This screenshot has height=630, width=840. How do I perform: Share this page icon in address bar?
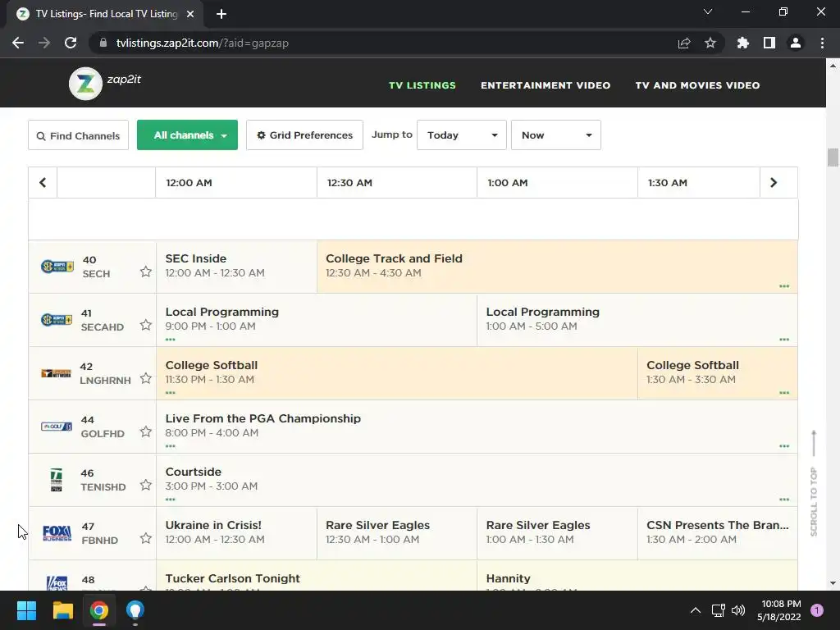[x=684, y=43]
